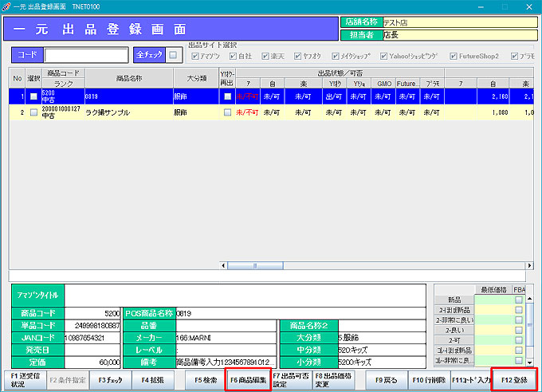Click the 商品名称 column header
The height and width of the screenshot is (392, 542).
coord(128,78)
